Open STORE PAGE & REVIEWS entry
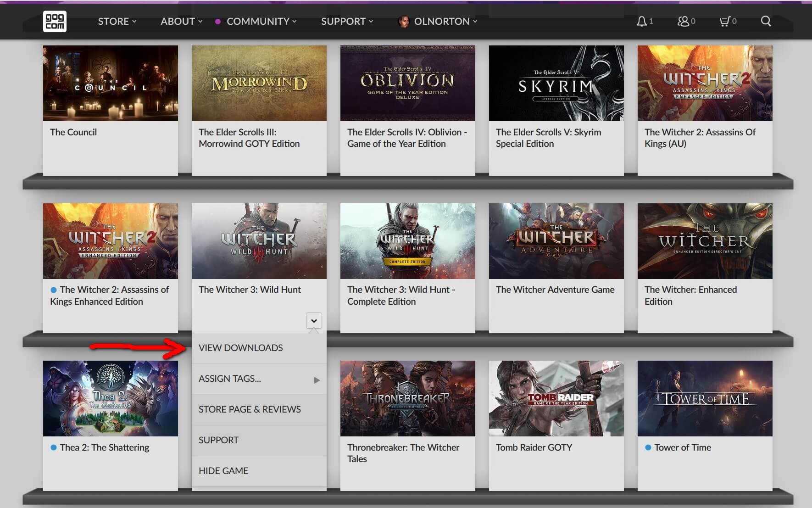The image size is (812, 508). (259, 409)
